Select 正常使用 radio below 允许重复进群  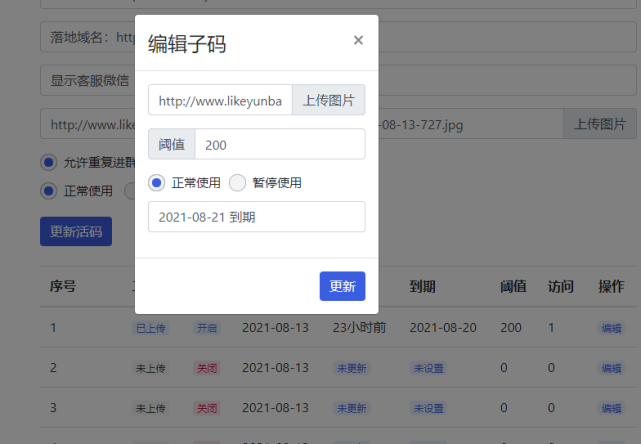click(x=48, y=191)
